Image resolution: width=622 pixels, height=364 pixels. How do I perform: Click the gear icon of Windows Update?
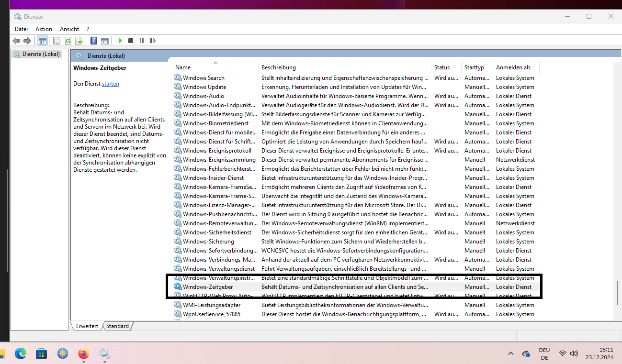point(178,87)
